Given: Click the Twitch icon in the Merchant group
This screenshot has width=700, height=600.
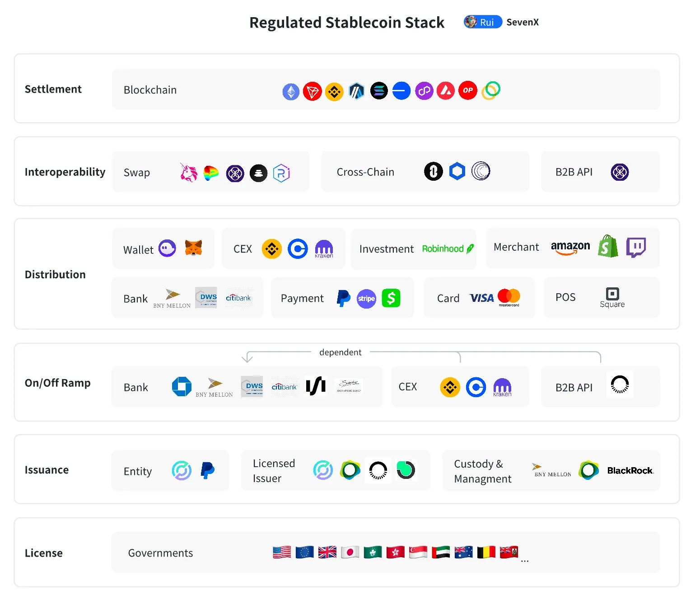Looking at the screenshot, I should pos(637,247).
